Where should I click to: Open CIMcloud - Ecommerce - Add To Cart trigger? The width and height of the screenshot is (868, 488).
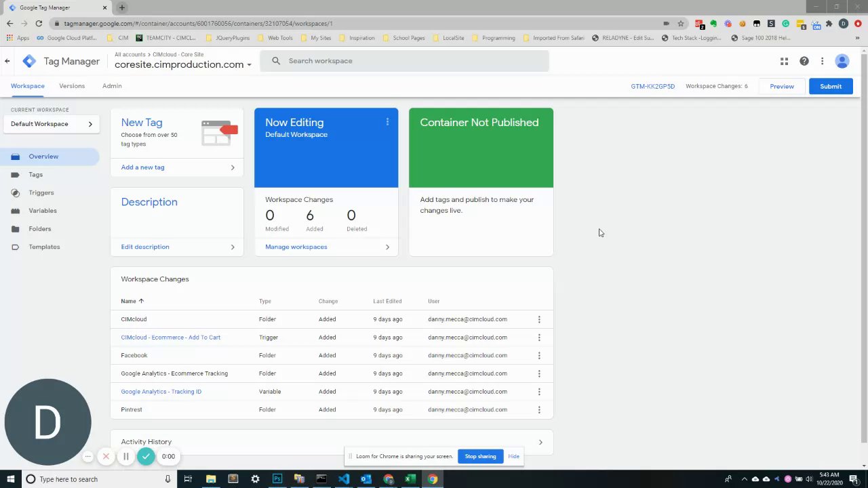(x=171, y=338)
